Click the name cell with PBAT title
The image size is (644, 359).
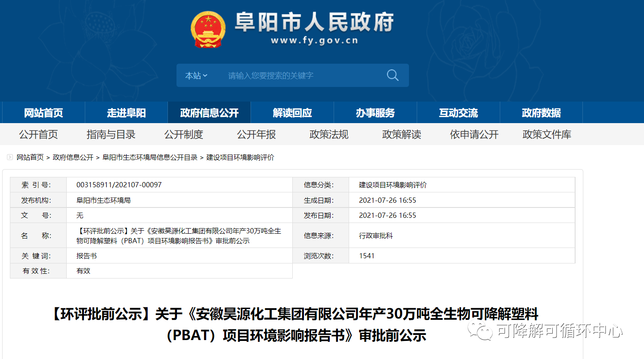(x=179, y=236)
